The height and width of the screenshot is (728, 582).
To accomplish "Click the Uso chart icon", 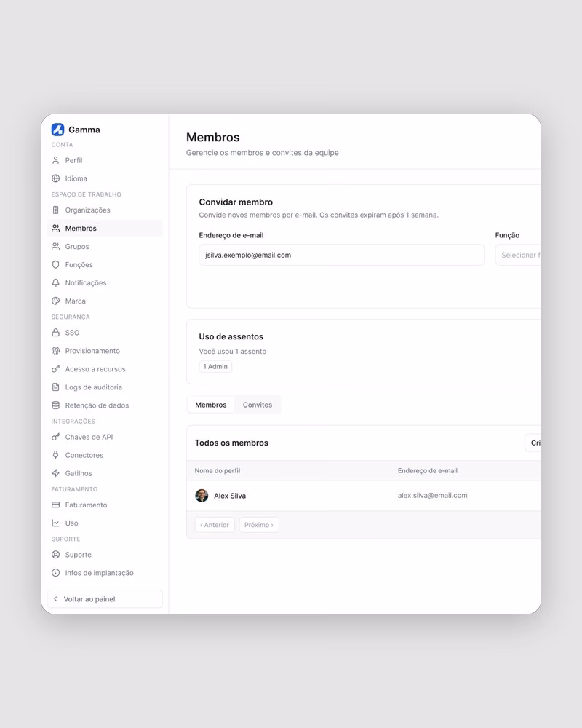I will 56,523.
